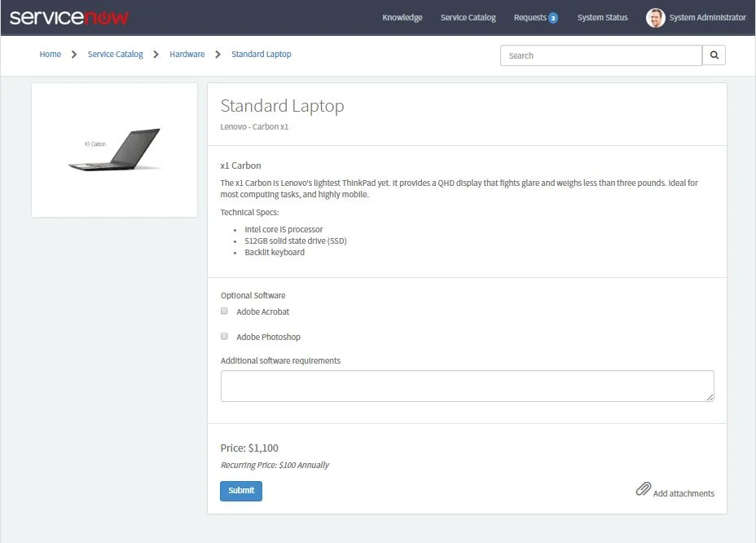Navigate to Home via the breadcrumb
The height and width of the screenshot is (543, 756).
(50, 54)
